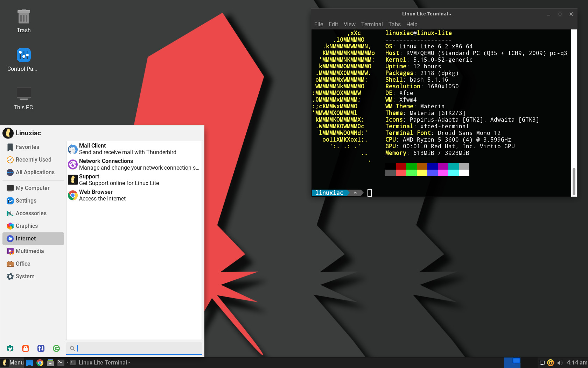Click the update notifier tray icon
The height and width of the screenshot is (368, 588).
tap(551, 363)
